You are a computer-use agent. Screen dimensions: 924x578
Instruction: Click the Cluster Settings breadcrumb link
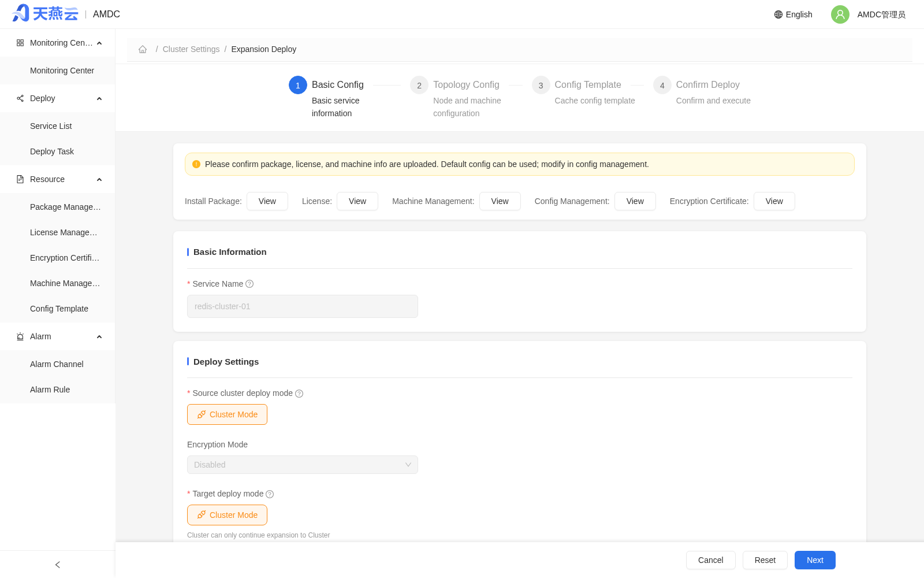pos(191,49)
